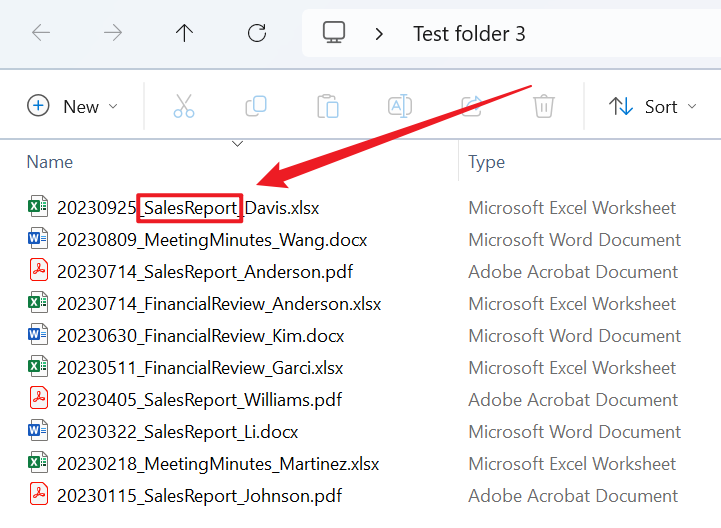This screenshot has height=528, width=721.
Task: Click the Forward navigation arrow
Action: [113, 33]
